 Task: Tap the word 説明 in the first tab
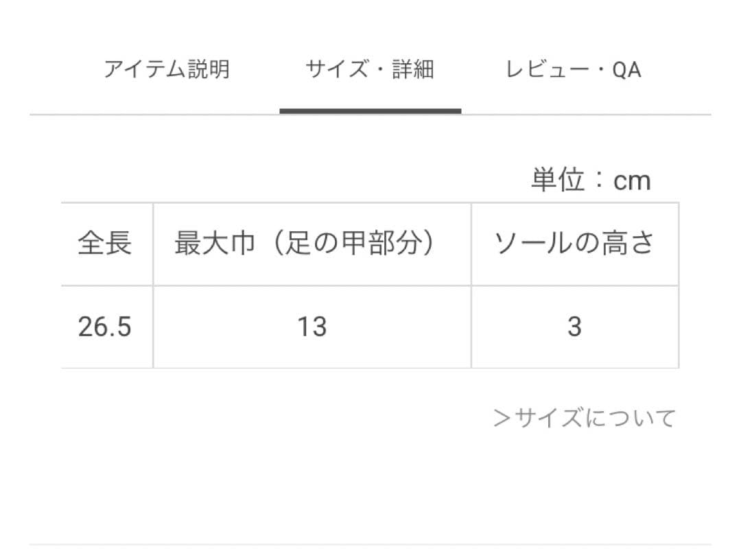coord(209,69)
